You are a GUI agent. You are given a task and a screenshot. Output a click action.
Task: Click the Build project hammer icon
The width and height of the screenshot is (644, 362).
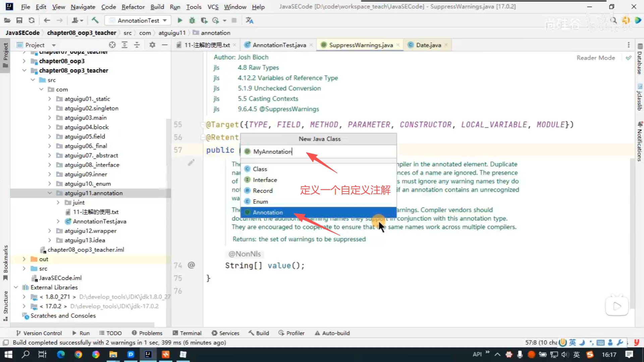pyautogui.click(x=95, y=20)
